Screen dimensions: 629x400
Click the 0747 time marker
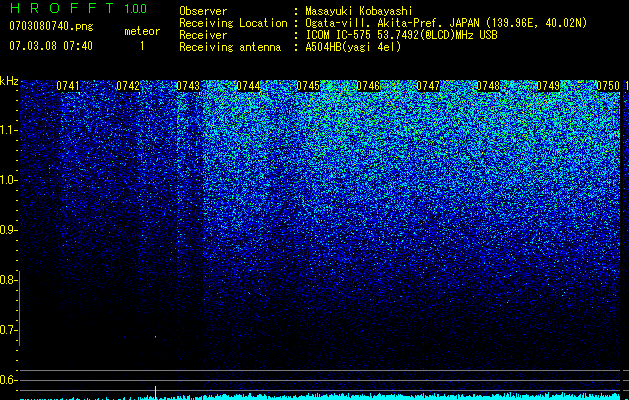[x=428, y=86]
